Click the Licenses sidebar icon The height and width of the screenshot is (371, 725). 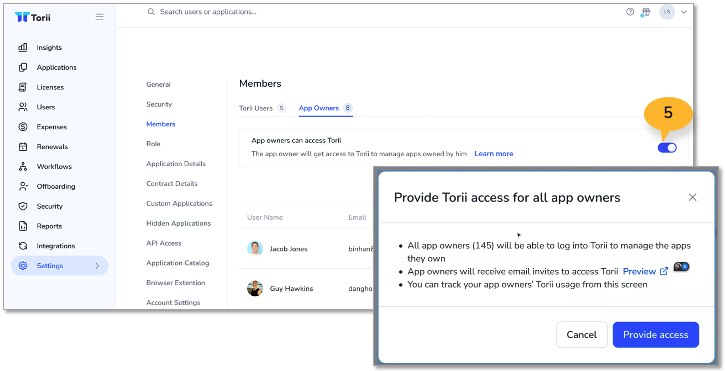tap(23, 87)
